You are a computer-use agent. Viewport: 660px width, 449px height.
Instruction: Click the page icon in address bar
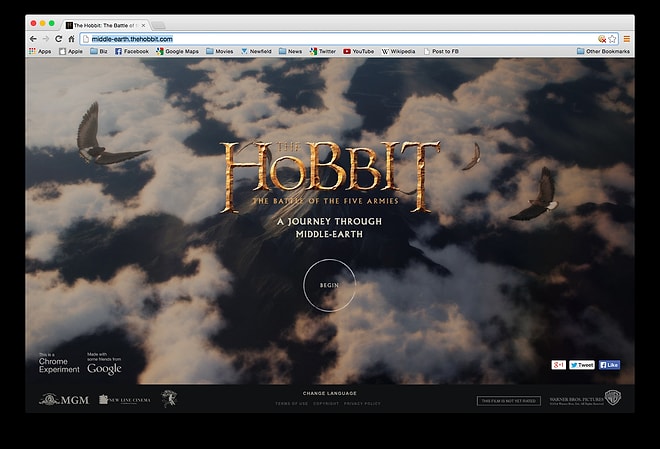86,39
